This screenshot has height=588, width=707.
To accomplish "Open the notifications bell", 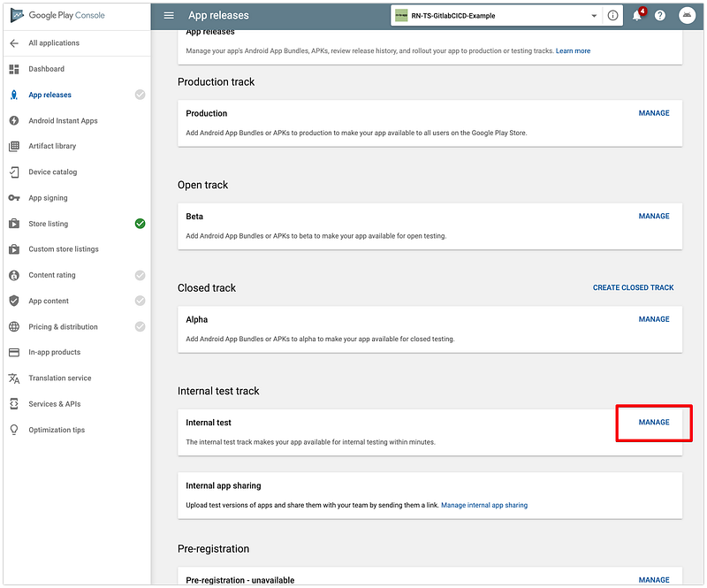I will [637, 16].
